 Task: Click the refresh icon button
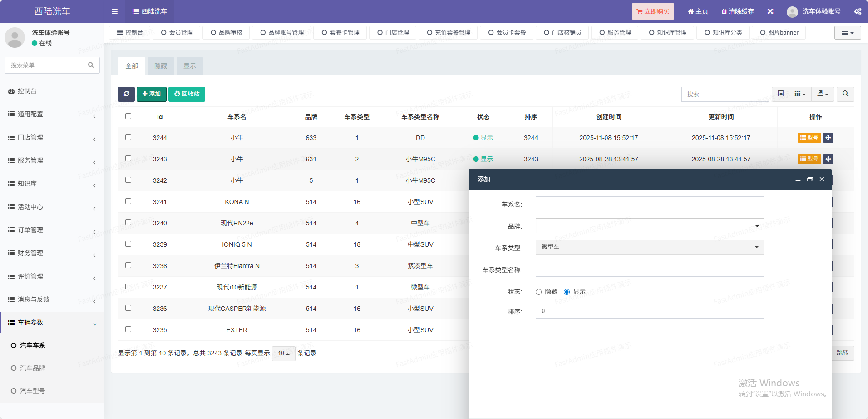tap(126, 94)
